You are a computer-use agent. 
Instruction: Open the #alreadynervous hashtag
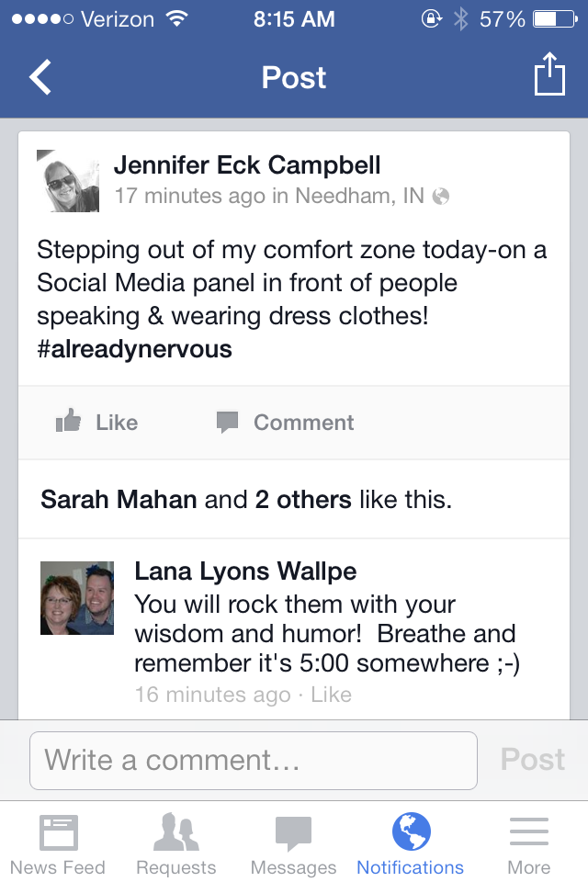(x=134, y=349)
